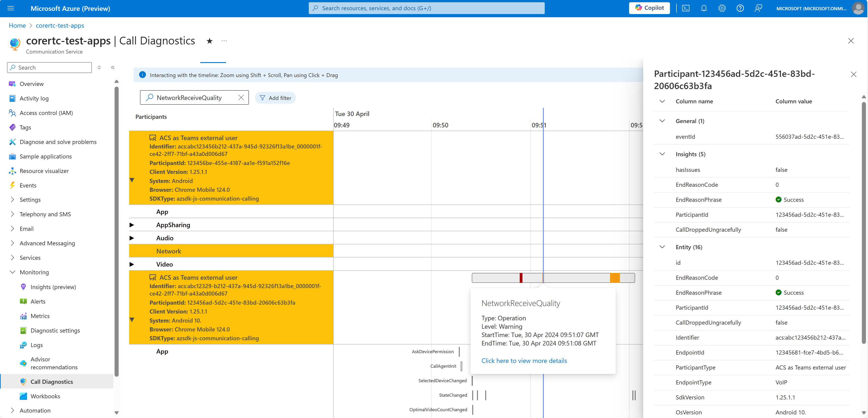Toggle the Network row highlight in timeline
This screenshot has width=868, height=418.
coord(169,250)
